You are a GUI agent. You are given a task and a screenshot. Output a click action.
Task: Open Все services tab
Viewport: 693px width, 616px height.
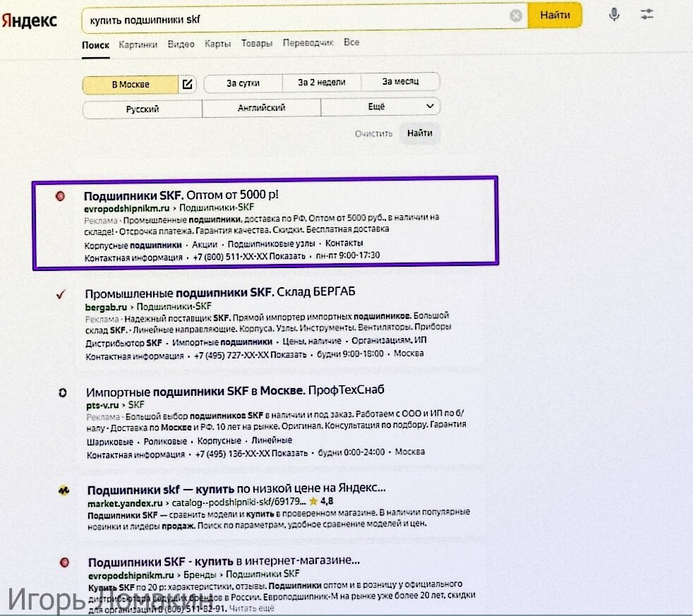(351, 42)
